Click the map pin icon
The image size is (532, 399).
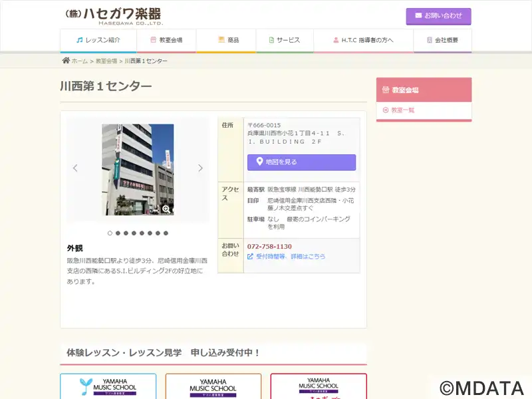coord(259,162)
